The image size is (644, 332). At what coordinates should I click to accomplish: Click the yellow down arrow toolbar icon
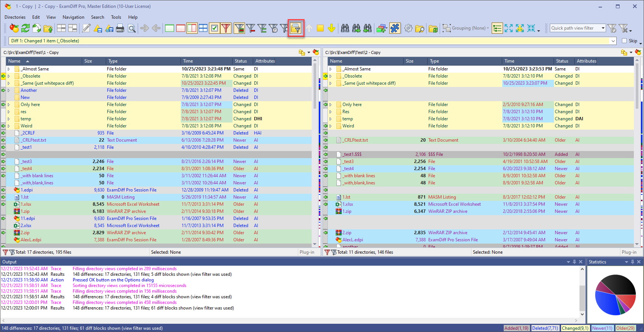click(332, 28)
